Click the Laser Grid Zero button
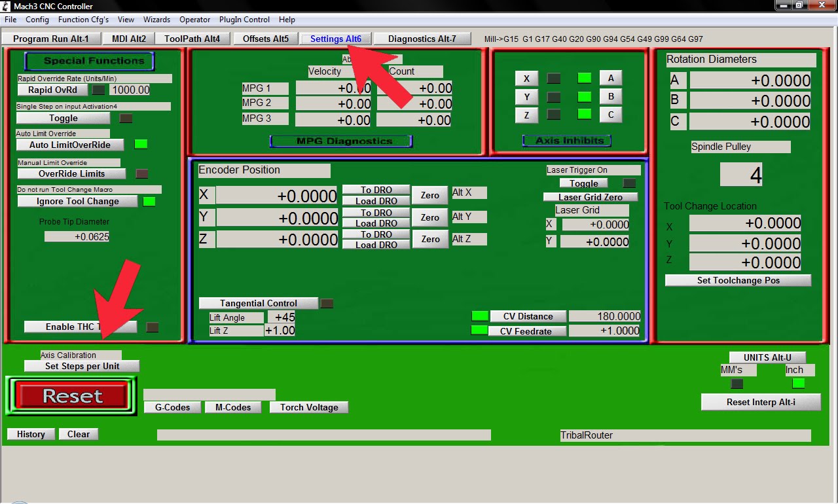 [x=590, y=196]
